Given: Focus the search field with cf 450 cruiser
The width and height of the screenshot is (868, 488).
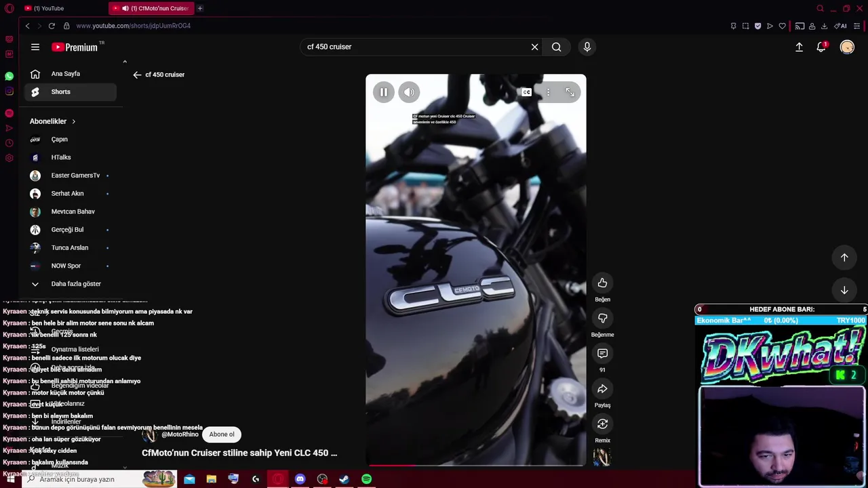Looking at the screenshot, I should click(x=414, y=47).
